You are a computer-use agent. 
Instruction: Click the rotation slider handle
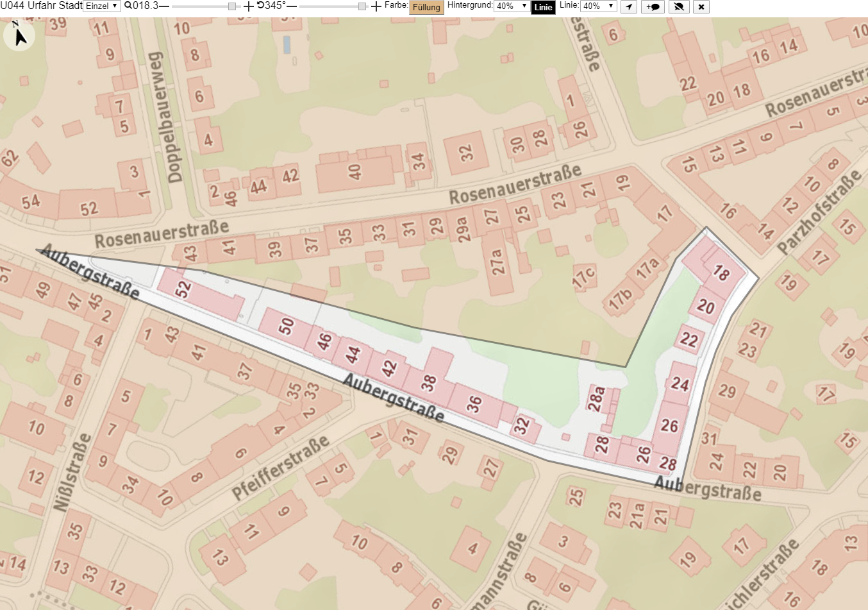click(x=362, y=6)
